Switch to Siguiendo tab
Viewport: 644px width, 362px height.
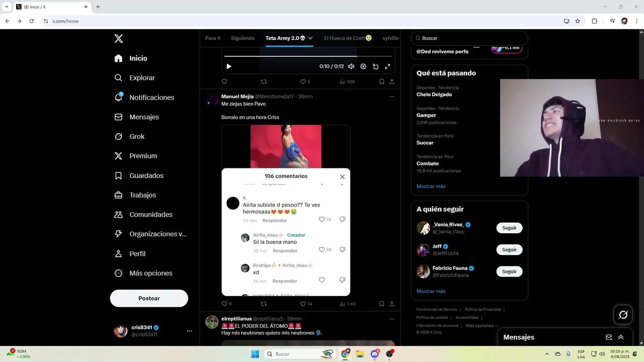243,38
